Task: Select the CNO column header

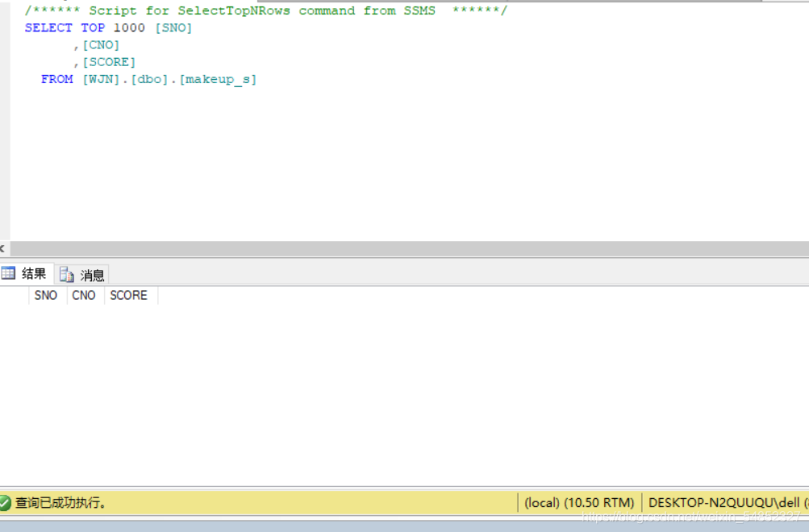Action: 85,295
